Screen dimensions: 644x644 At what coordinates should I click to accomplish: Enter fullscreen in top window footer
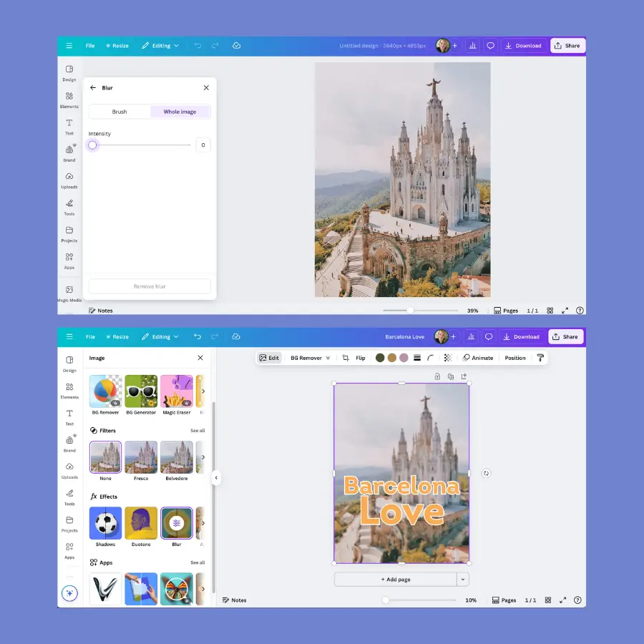565,311
